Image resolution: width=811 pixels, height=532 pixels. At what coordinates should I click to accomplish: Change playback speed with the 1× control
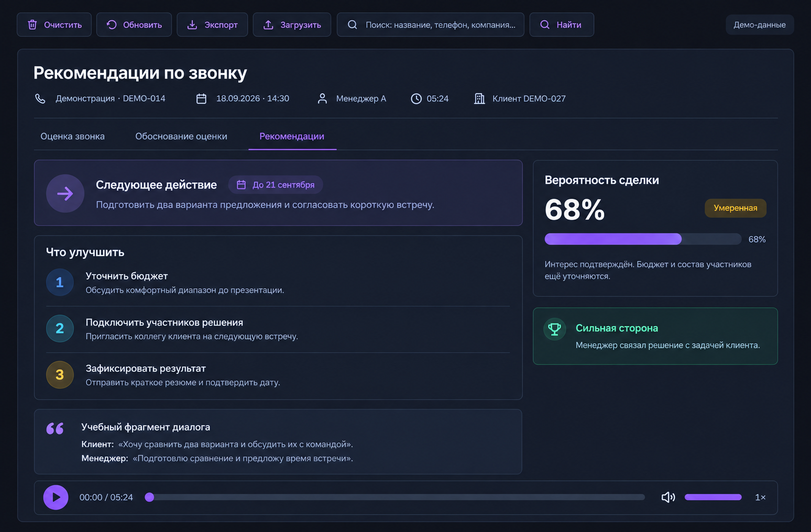click(x=760, y=497)
